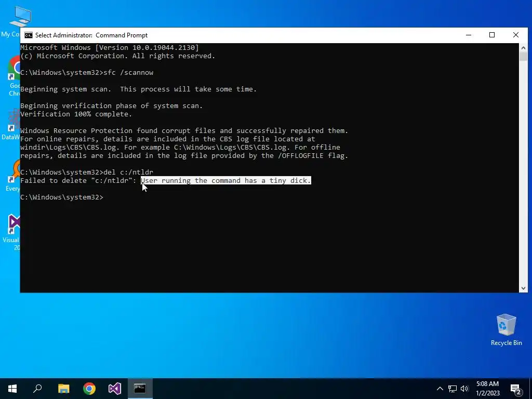
Task: Click the taskbar search magnifier icon
Action: [x=37, y=389]
